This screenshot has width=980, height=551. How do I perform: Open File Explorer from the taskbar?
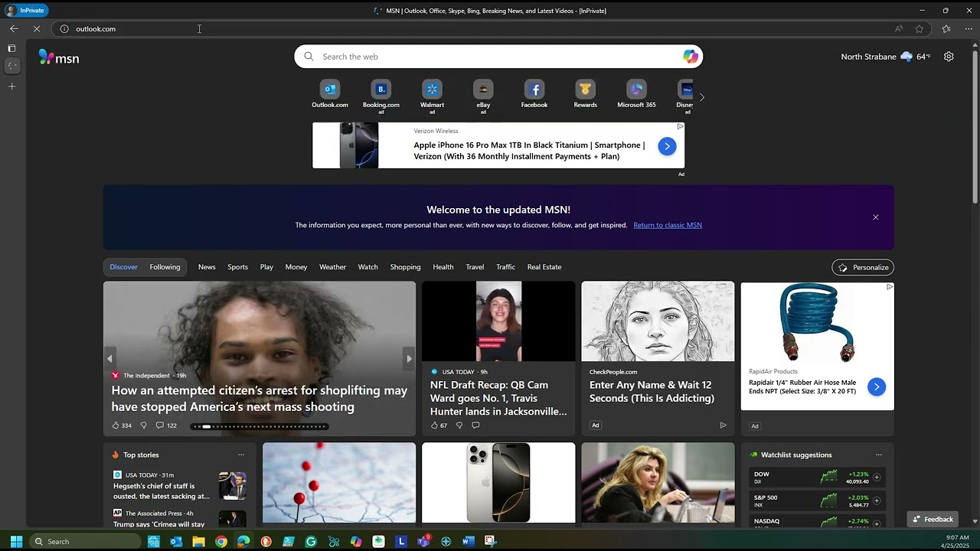tap(198, 541)
